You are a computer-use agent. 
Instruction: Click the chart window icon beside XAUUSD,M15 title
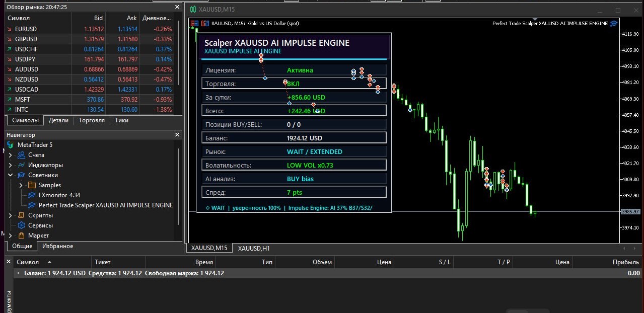coord(193,10)
